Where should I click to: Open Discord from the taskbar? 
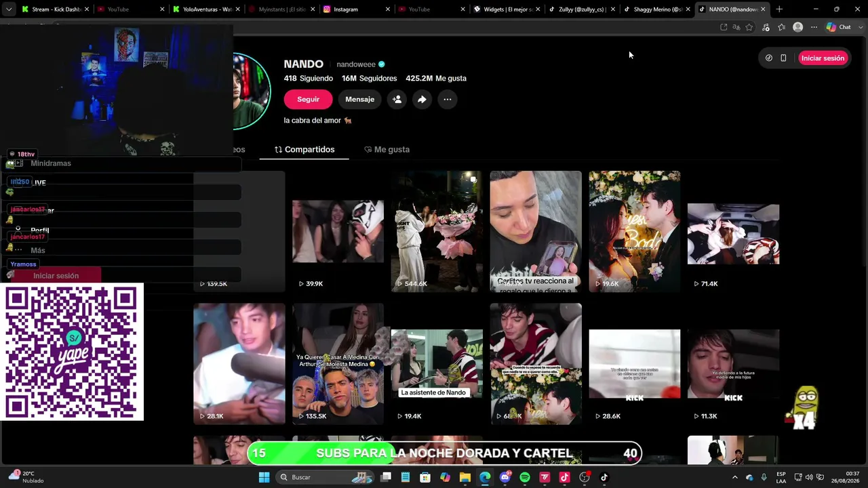coord(505,477)
